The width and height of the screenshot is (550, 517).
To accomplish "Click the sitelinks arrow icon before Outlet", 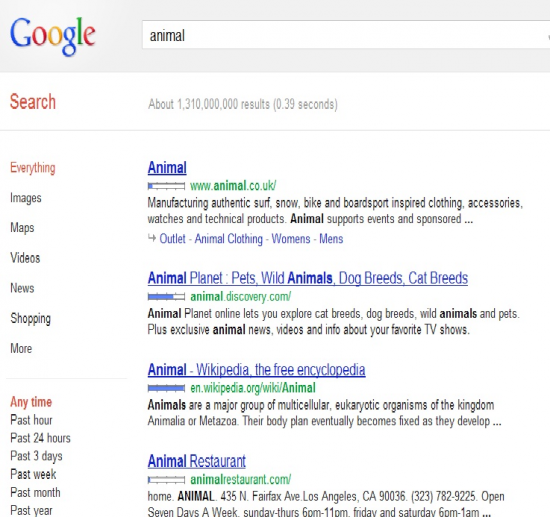I will 152,239.
